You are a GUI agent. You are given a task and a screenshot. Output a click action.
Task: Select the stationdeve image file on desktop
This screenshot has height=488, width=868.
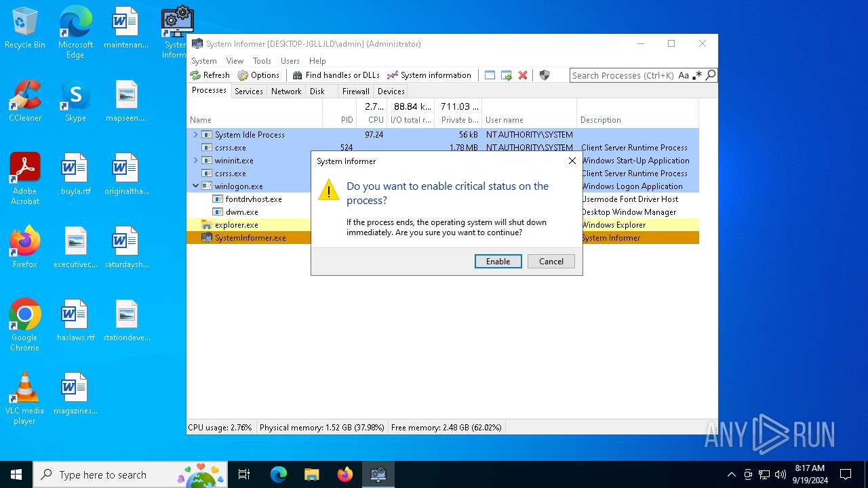[127, 321]
